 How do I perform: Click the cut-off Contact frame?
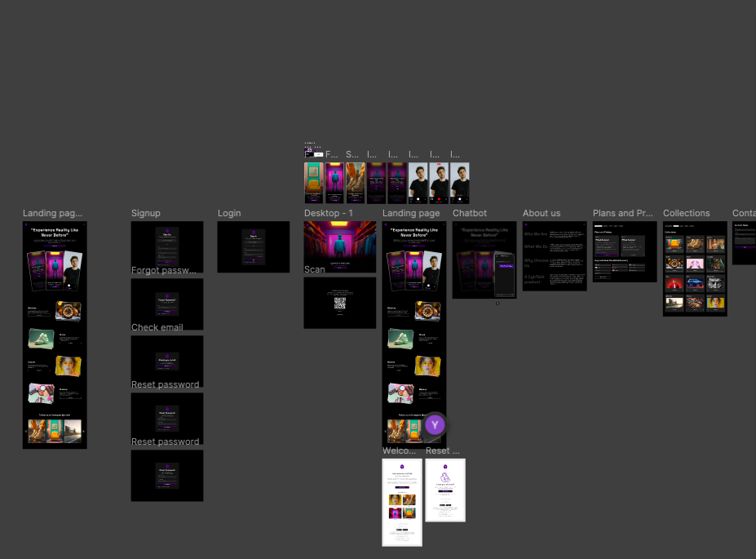tap(744, 242)
